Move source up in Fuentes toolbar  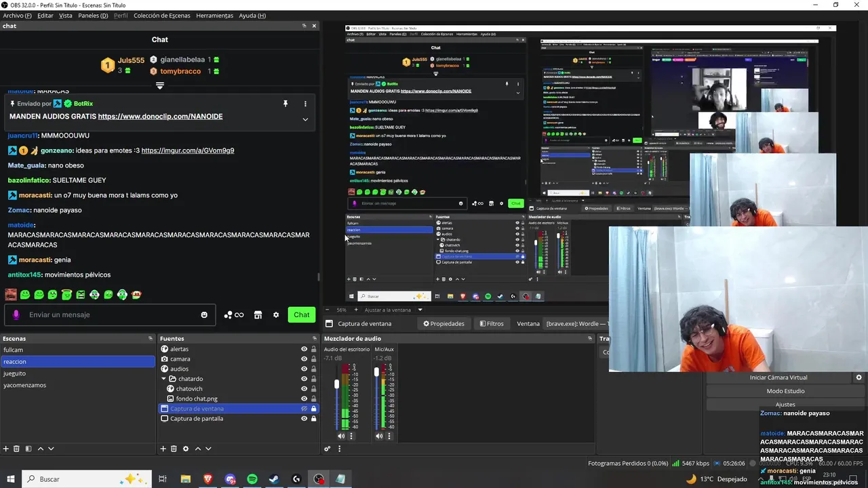pos(198,449)
